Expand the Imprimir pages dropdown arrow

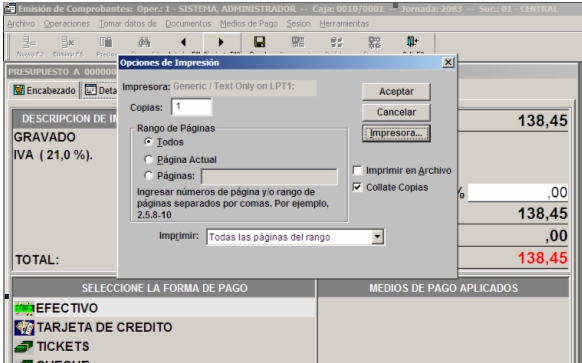tap(377, 237)
